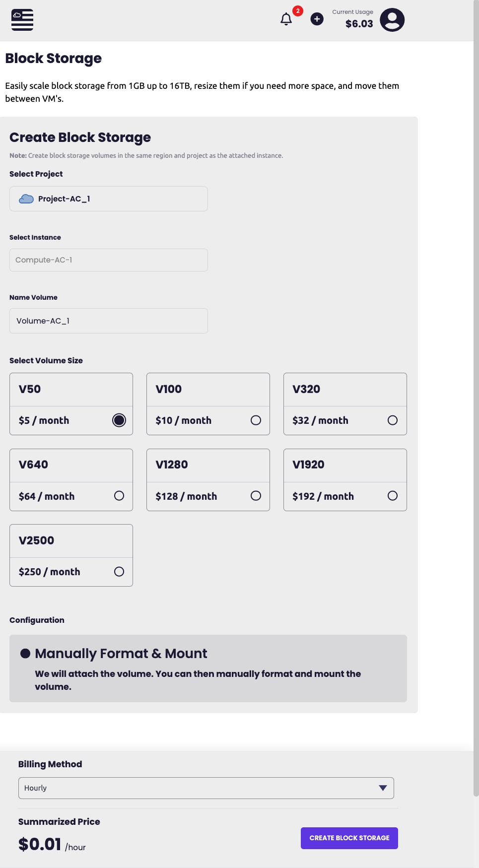Image resolution: width=479 pixels, height=868 pixels.
Task: Click the Current Usage $6.03 amount
Action: point(359,24)
